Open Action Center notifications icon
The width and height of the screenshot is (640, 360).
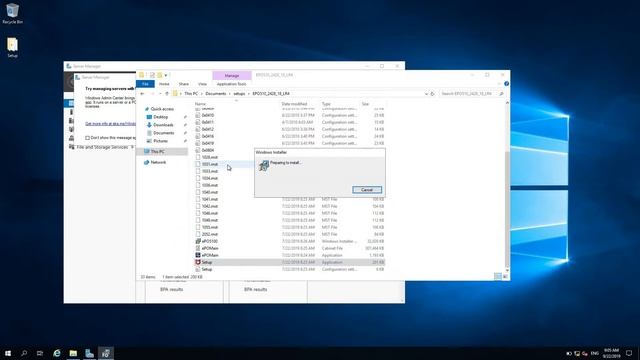629,353
